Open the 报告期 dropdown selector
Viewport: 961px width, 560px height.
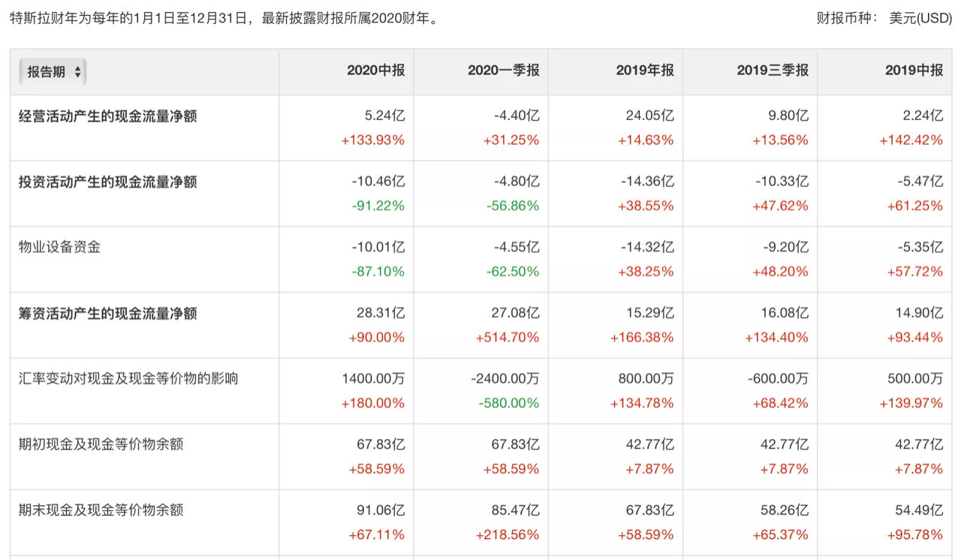(53, 72)
